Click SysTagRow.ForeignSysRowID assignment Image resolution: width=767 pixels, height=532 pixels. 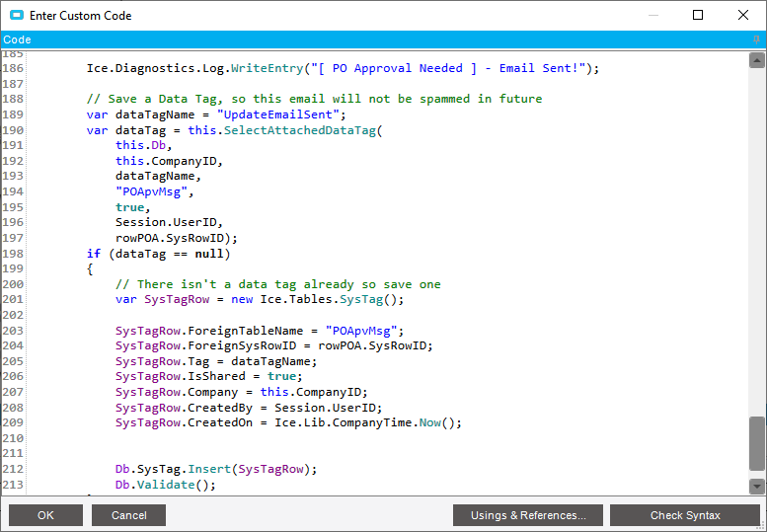coord(274,345)
